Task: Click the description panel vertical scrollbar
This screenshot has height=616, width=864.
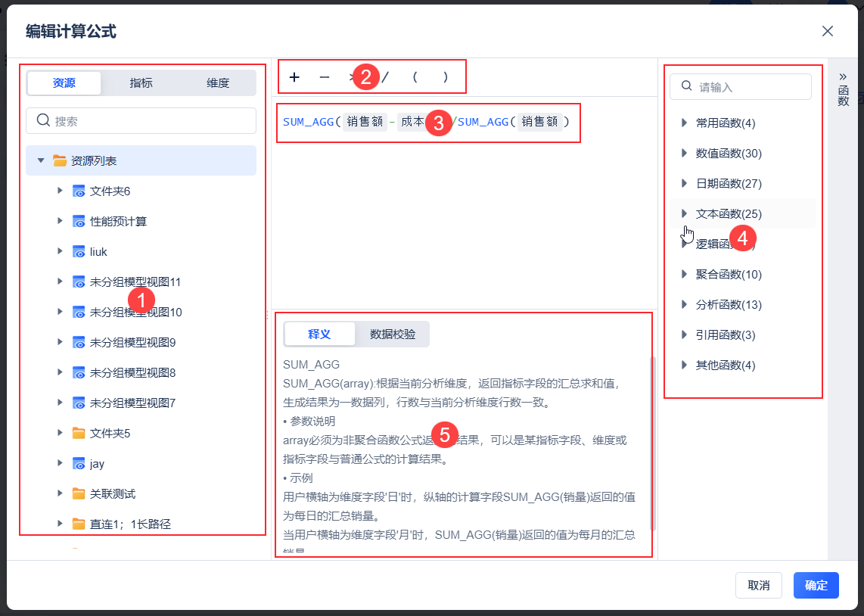Action: (654, 443)
